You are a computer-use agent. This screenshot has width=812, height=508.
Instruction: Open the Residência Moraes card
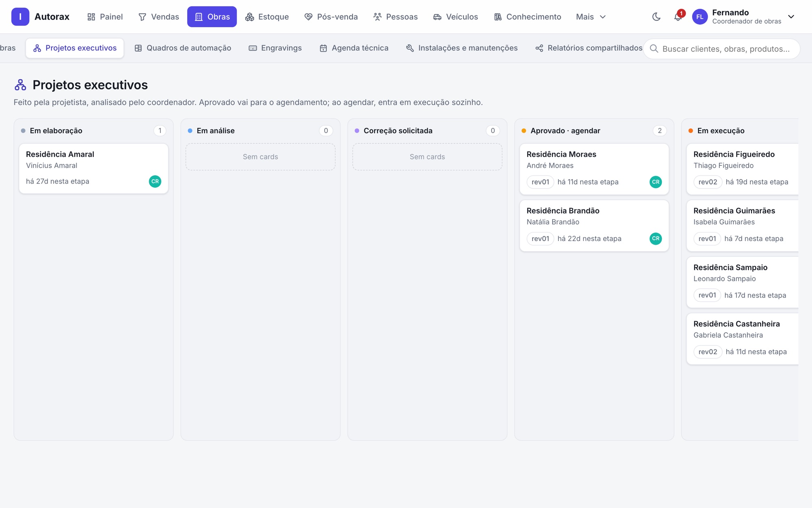tap(594, 169)
